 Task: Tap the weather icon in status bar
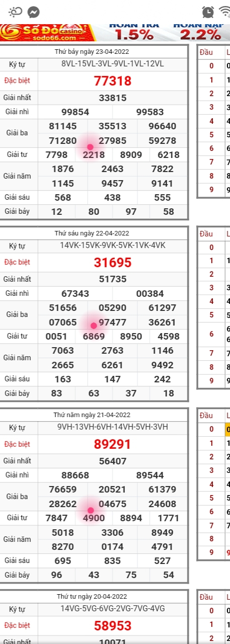[x=15, y=12]
